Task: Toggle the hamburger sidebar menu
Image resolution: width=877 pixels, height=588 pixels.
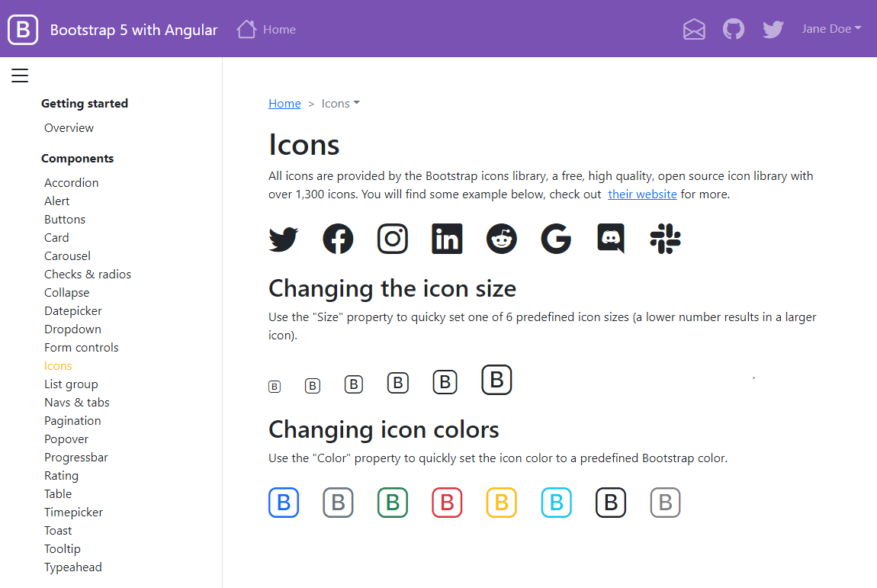Action: [20, 76]
